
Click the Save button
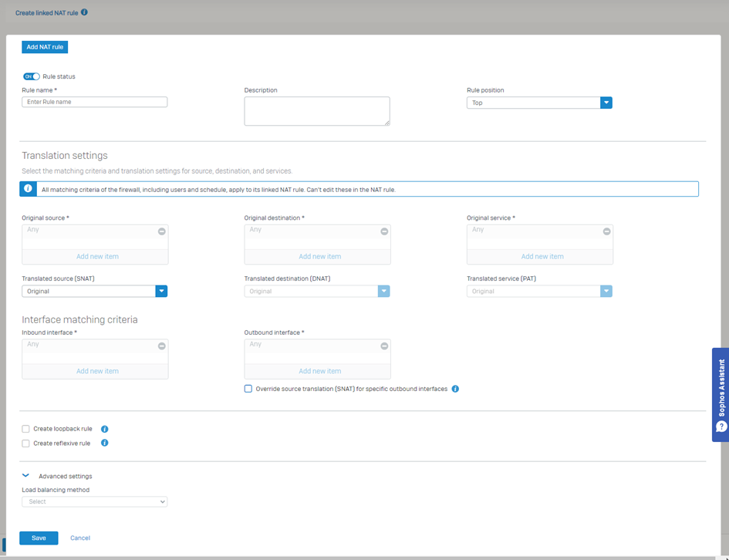(39, 538)
